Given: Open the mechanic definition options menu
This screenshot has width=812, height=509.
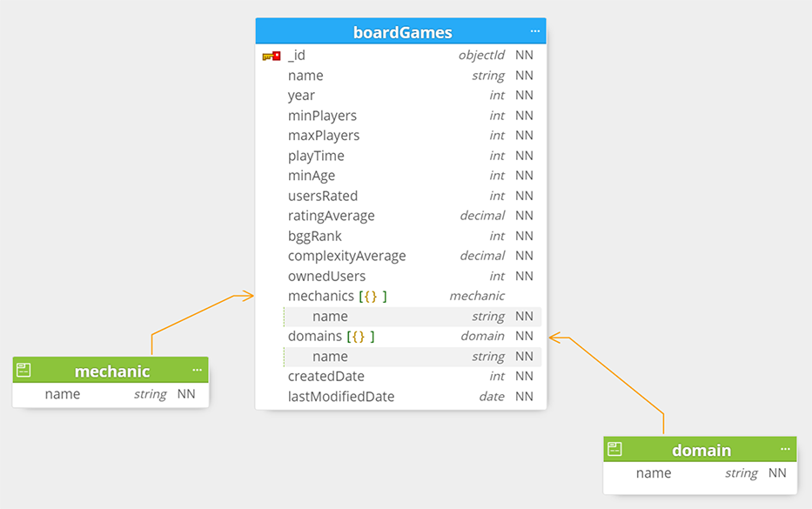Looking at the screenshot, I should (197, 371).
